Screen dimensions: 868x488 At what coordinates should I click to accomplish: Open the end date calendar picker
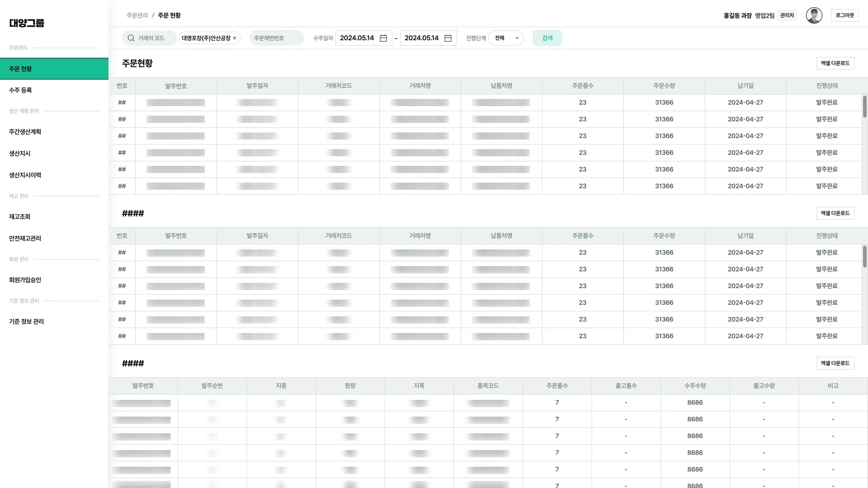pyautogui.click(x=448, y=38)
